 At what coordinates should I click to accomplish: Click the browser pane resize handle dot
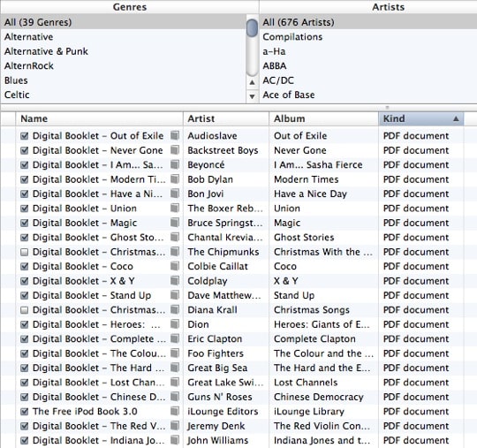point(387,107)
